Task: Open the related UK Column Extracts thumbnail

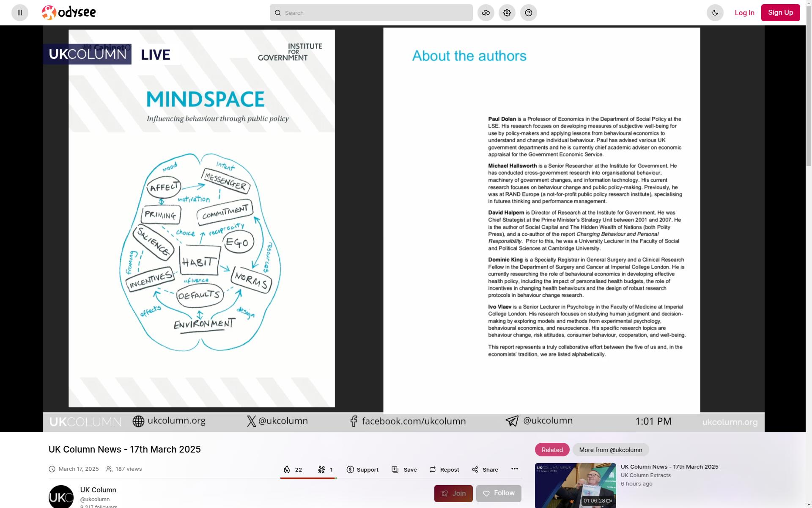Action: pos(575,485)
